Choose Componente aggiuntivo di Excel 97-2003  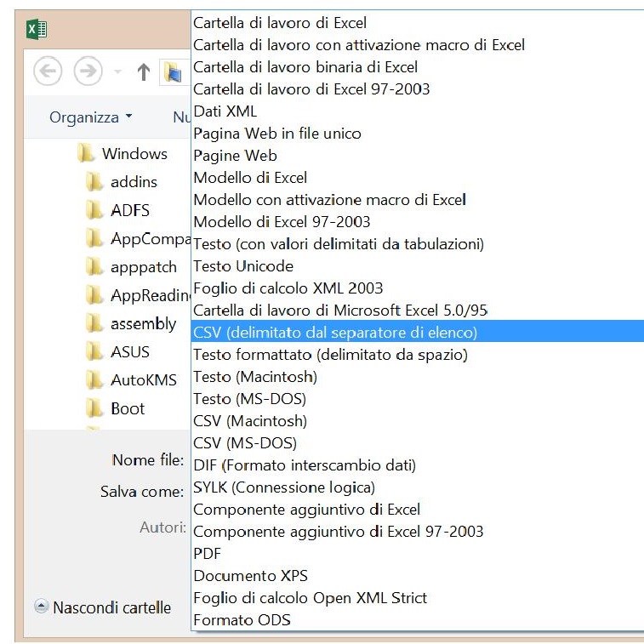418,532
